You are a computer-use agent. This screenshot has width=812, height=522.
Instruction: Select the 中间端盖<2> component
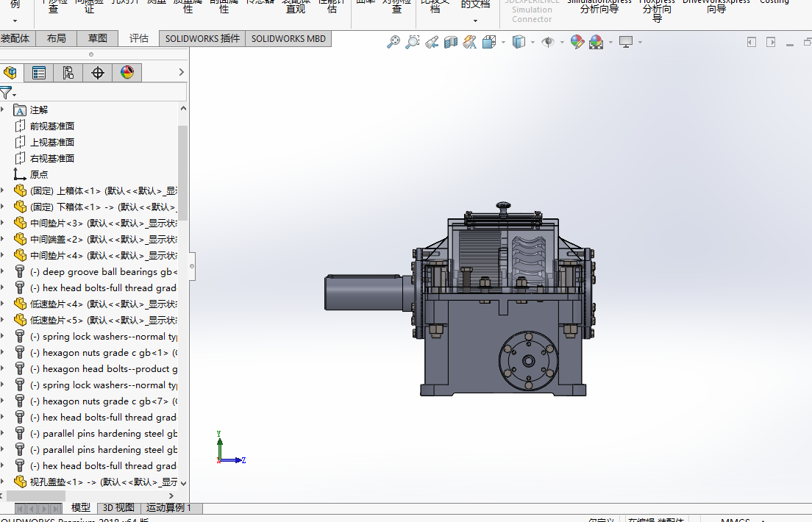tap(96, 239)
